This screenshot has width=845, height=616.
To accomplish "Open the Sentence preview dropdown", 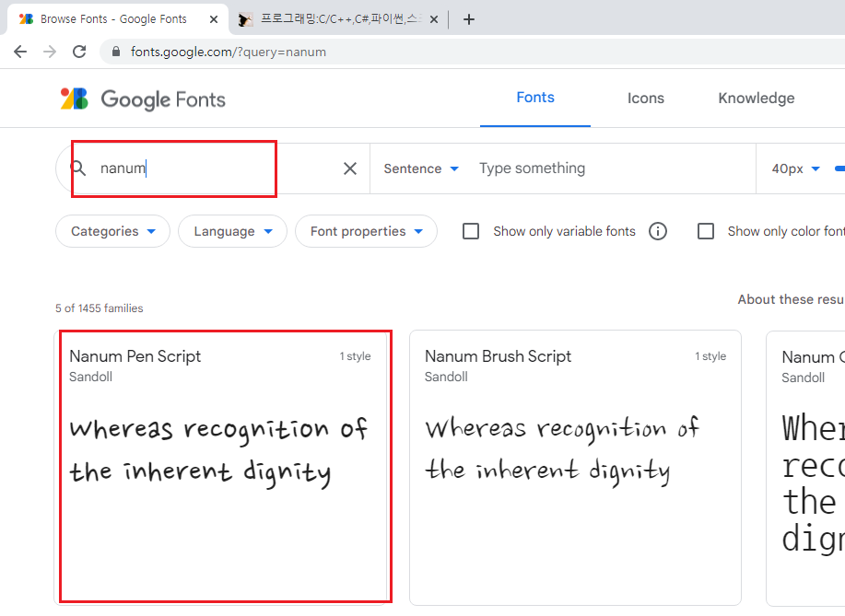I will (421, 169).
